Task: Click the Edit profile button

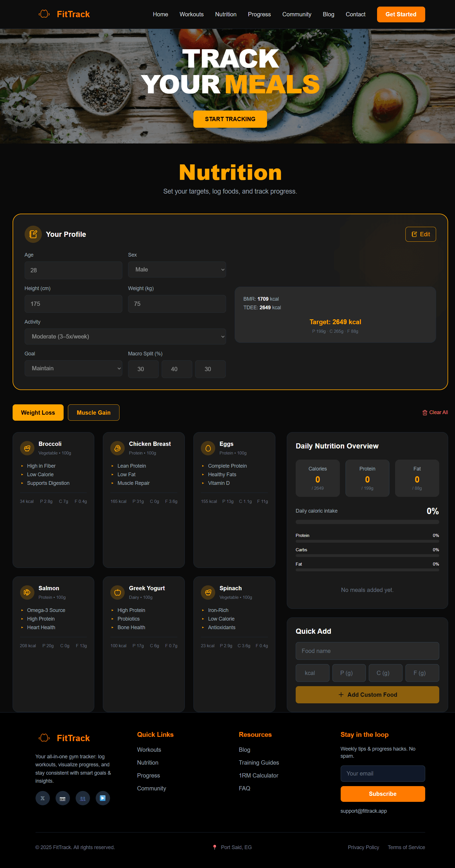Action: pos(421,234)
